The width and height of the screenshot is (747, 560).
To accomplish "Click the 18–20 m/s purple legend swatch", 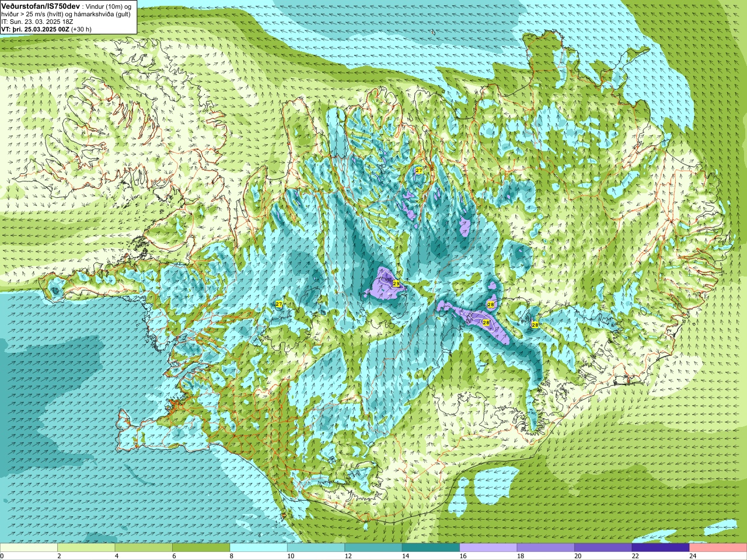I will point(546,548).
